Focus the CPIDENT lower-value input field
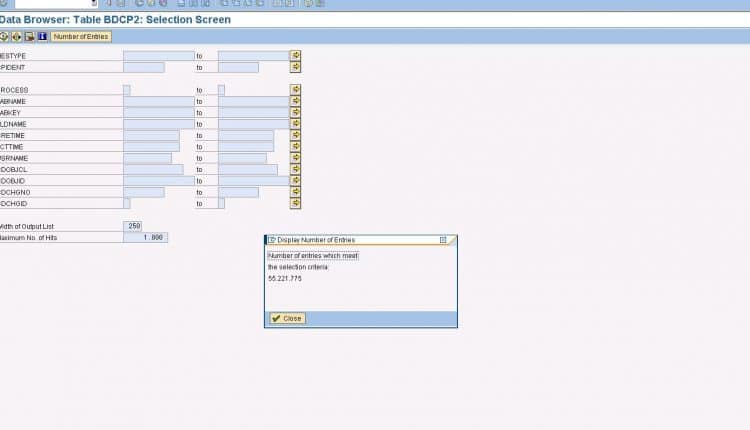The height and width of the screenshot is (430, 750). point(144,67)
